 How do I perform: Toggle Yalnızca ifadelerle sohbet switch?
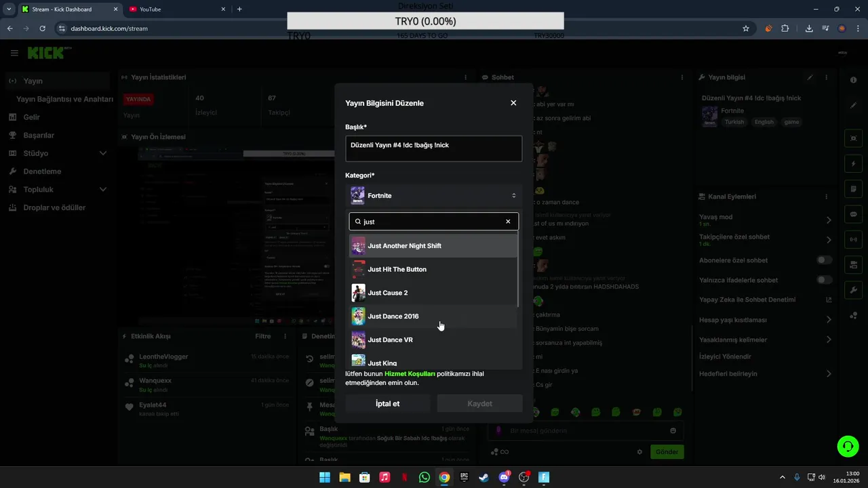(x=824, y=280)
